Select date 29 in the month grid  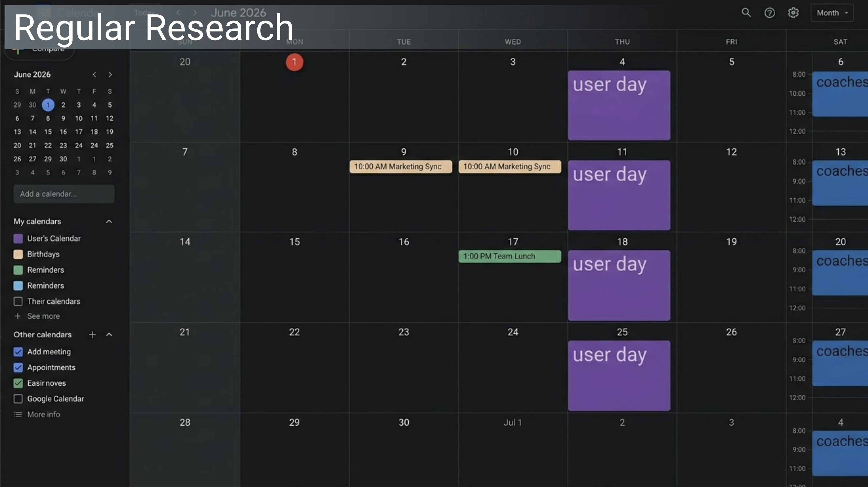click(x=294, y=422)
